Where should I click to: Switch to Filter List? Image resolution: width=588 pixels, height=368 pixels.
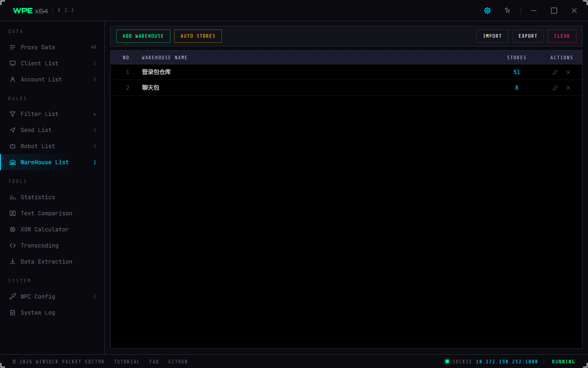[x=52, y=114]
